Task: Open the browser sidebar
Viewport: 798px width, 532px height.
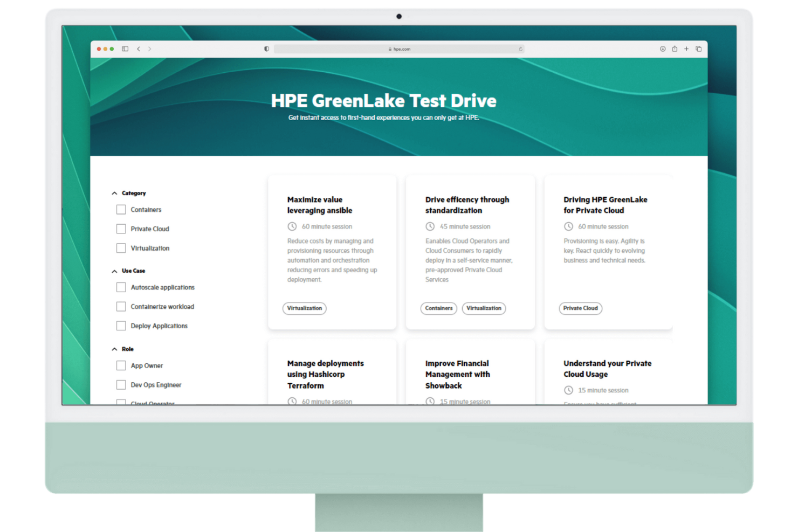Action: 125,49
